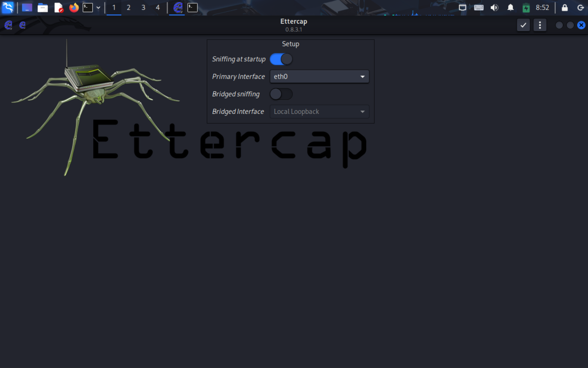Disable Sniffing at startup toggle
The width and height of the screenshot is (588, 368).
281,59
